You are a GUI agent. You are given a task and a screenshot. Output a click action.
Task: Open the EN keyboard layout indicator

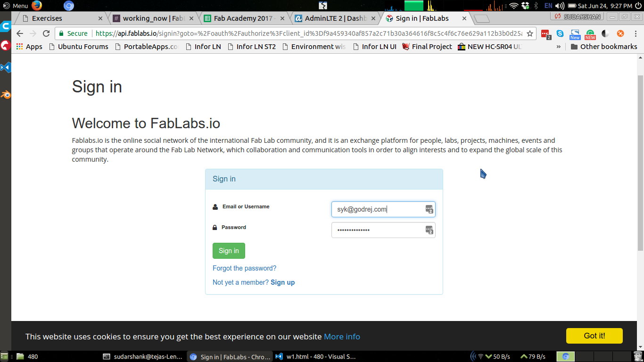(548, 6)
